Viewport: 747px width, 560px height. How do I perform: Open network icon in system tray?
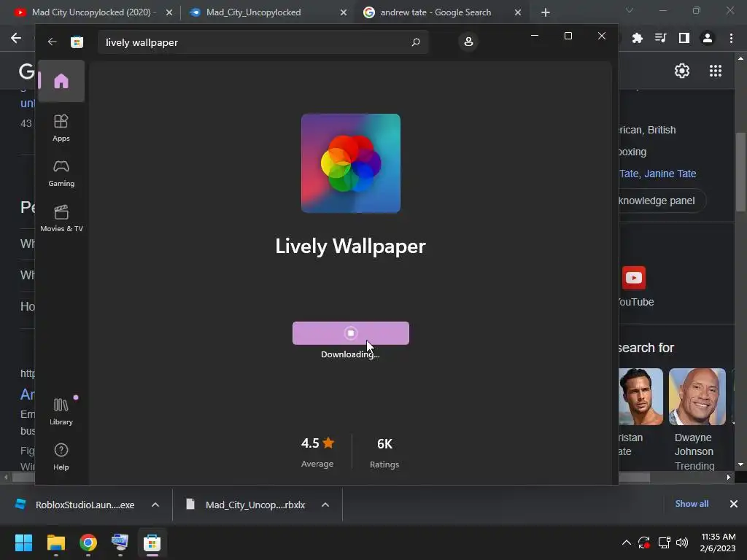click(x=664, y=542)
